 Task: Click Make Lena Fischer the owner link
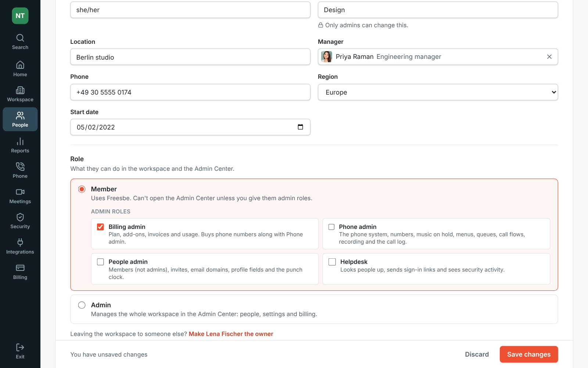tap(231, 334)
